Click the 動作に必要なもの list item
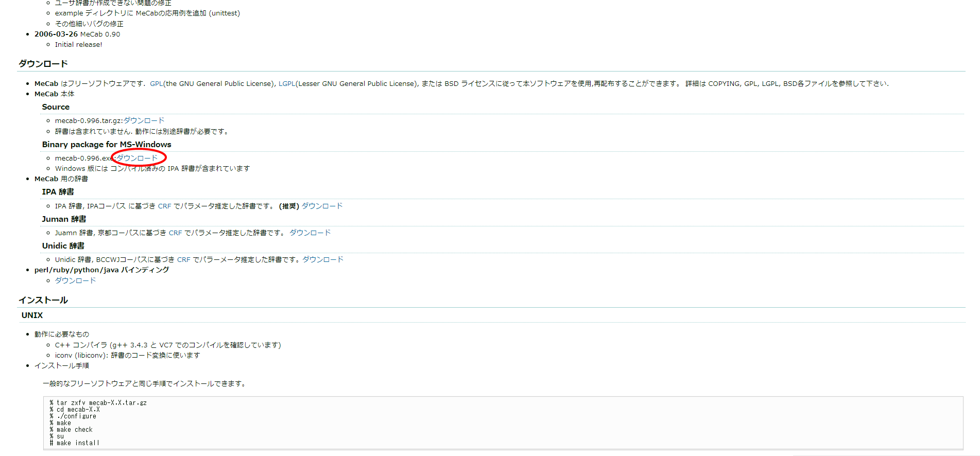Screen dimensions: 980x456 point(61,334)
